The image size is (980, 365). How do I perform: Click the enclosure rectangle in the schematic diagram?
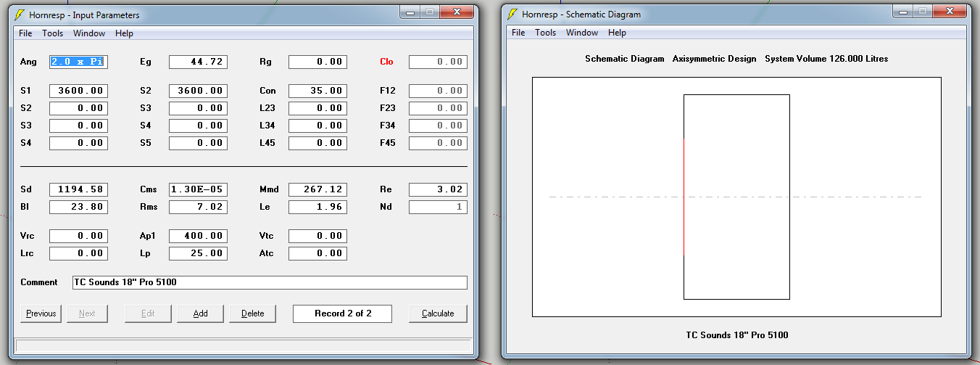[x=736, y=197]
